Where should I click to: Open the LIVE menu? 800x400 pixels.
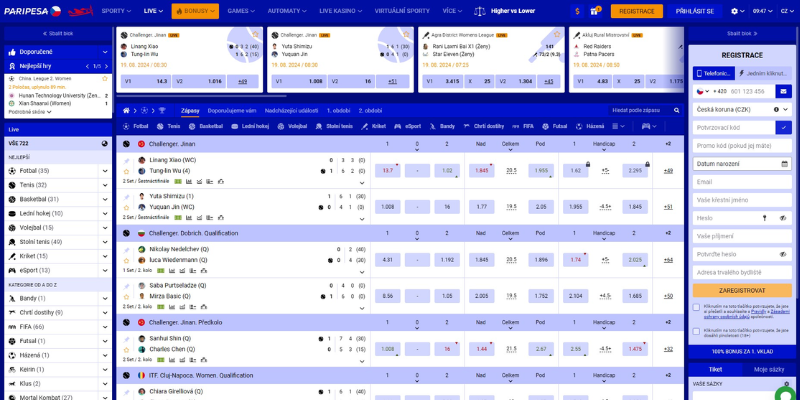153,11
